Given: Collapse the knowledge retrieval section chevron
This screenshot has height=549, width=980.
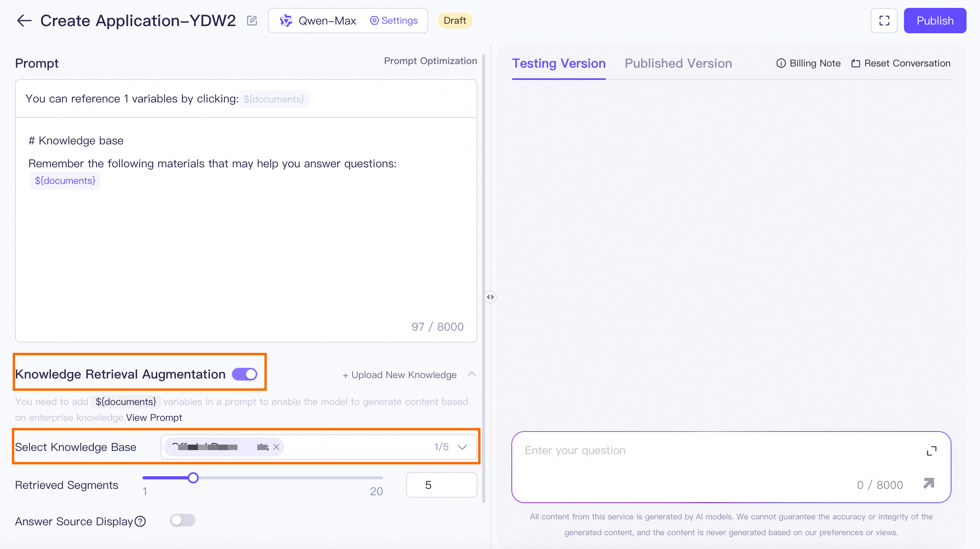Looking at the screenshot, I should tap(472, 374).
